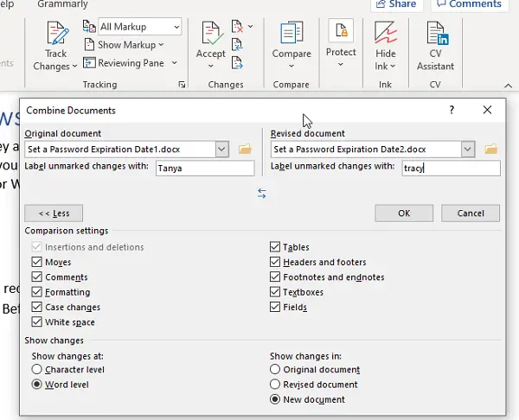Click the tracy label text field
The image size is (519, 420).
point(452,168)
